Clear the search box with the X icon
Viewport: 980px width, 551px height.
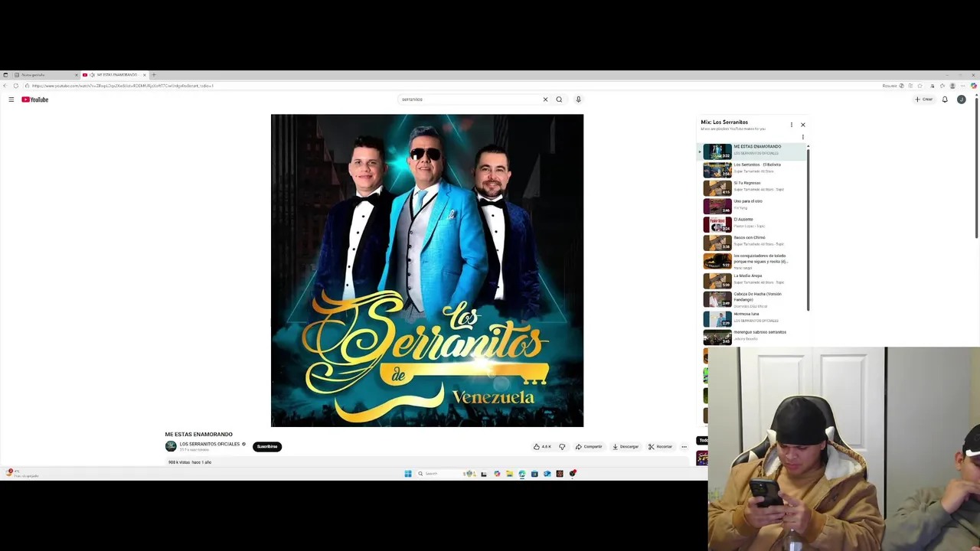click(545, 99)
